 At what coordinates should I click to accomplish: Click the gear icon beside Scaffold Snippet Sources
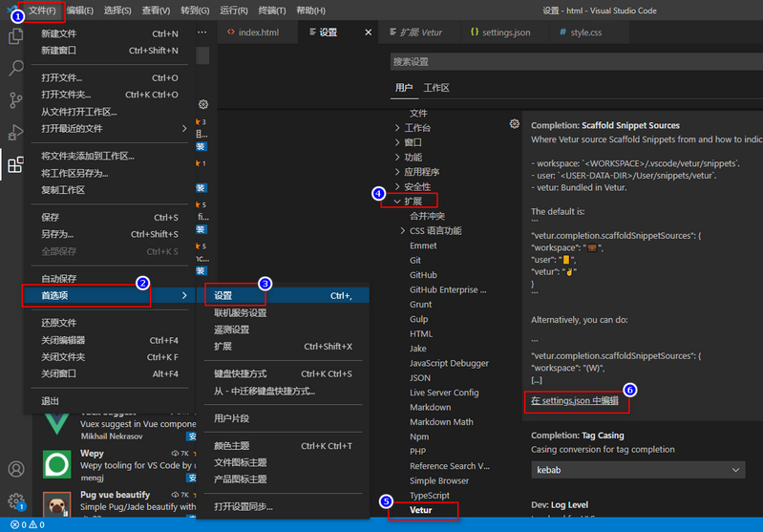515,123
